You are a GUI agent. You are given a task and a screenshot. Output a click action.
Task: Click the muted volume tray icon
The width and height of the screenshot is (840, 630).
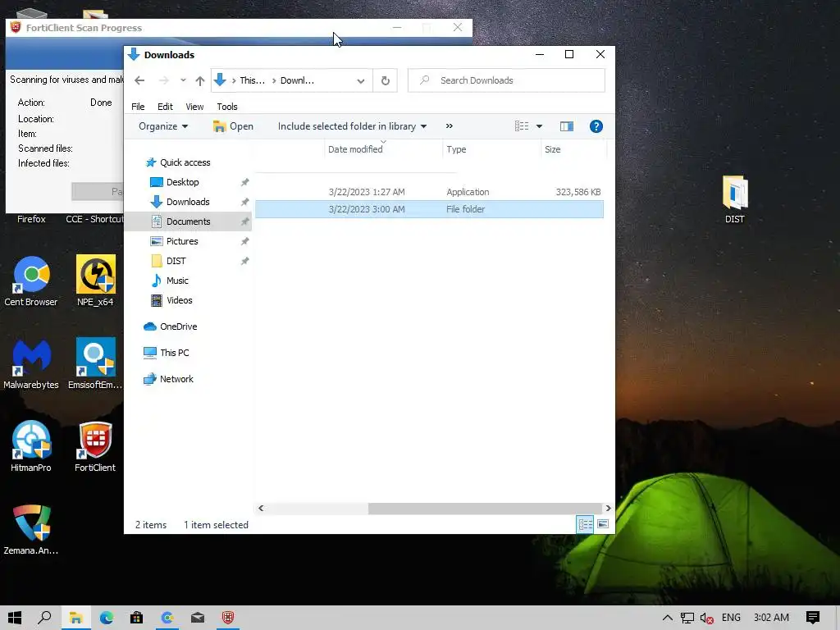(706, 618)
